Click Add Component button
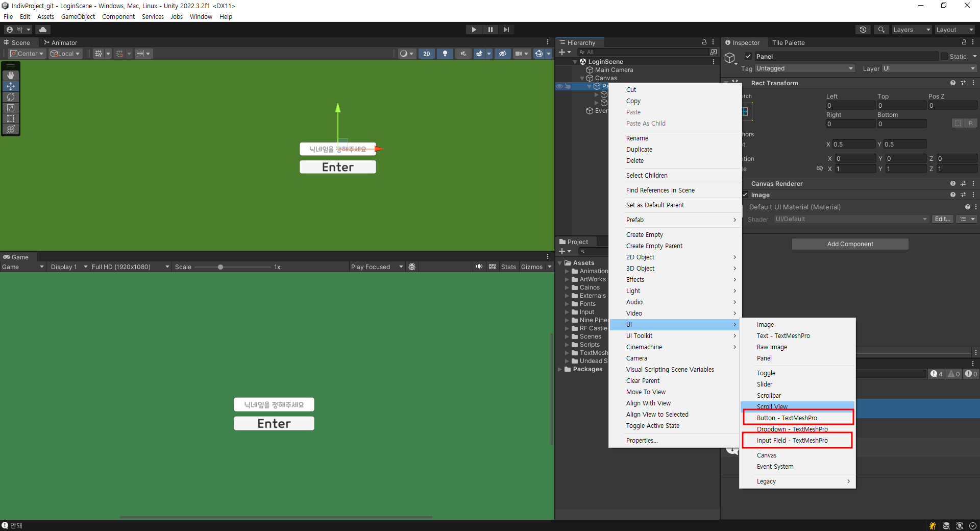Image resolution: width=980 pixels, height=531 pixels. (x=850, y=244)
